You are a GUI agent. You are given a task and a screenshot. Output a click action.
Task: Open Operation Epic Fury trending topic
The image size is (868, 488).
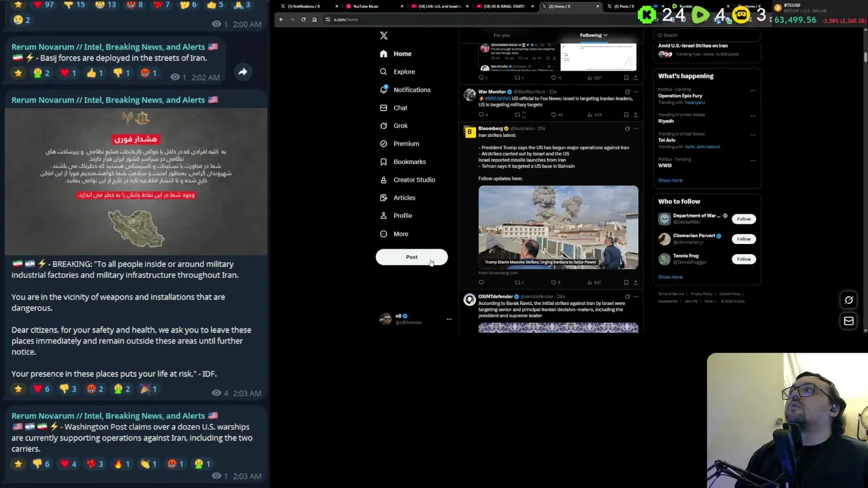click(x=680, y=96)
